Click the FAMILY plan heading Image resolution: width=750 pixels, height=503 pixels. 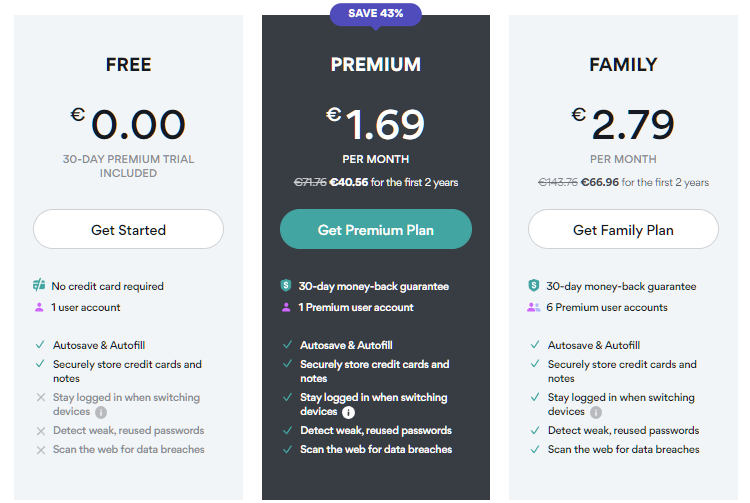click(623, 65)
